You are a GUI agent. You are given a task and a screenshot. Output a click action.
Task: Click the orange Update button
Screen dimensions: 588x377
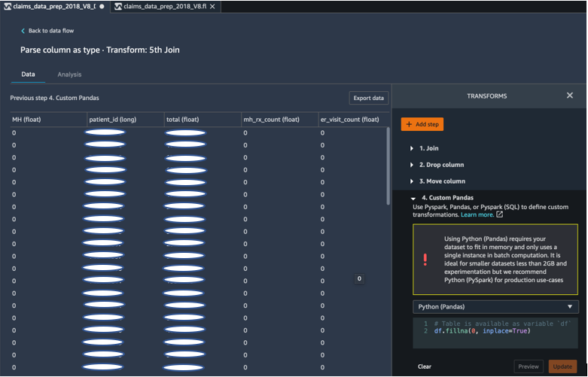562,366
